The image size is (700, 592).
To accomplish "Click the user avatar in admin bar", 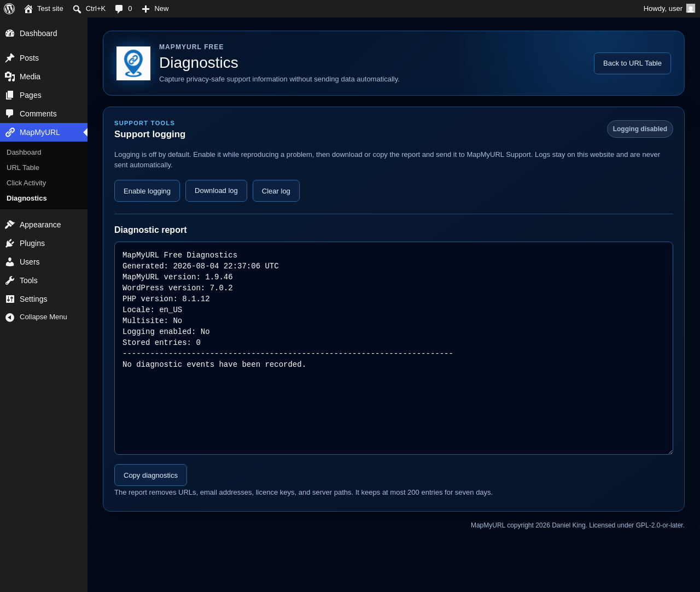I will pyautogui.click(x=691, y=8).
